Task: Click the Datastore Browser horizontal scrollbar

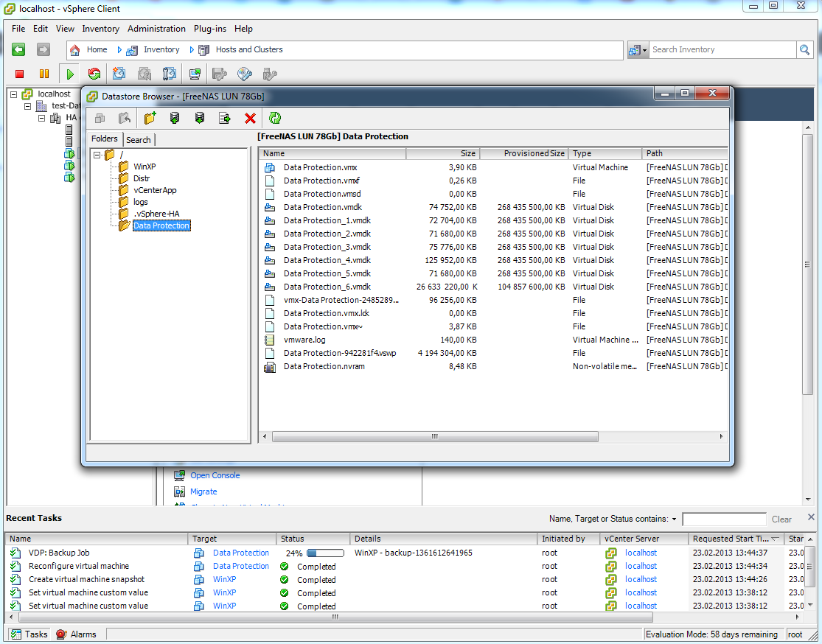Action: [x=435, y=436]
